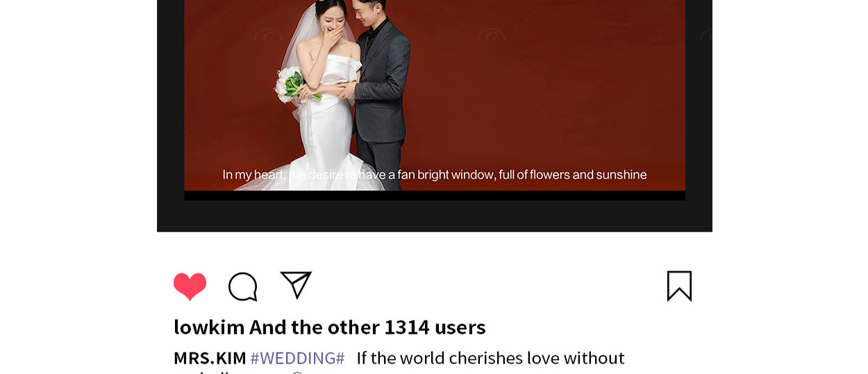This screenshot has height=374, width=868.
Task: Open the lowkim profile from the likes line
Action: (209, 327)
